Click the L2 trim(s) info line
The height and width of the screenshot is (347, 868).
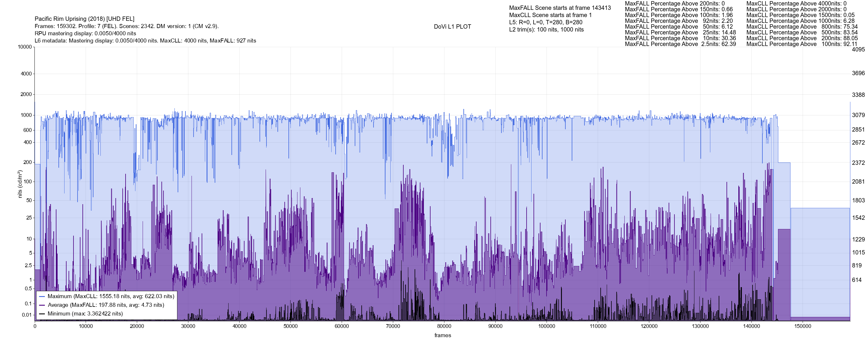click(546, 30)
